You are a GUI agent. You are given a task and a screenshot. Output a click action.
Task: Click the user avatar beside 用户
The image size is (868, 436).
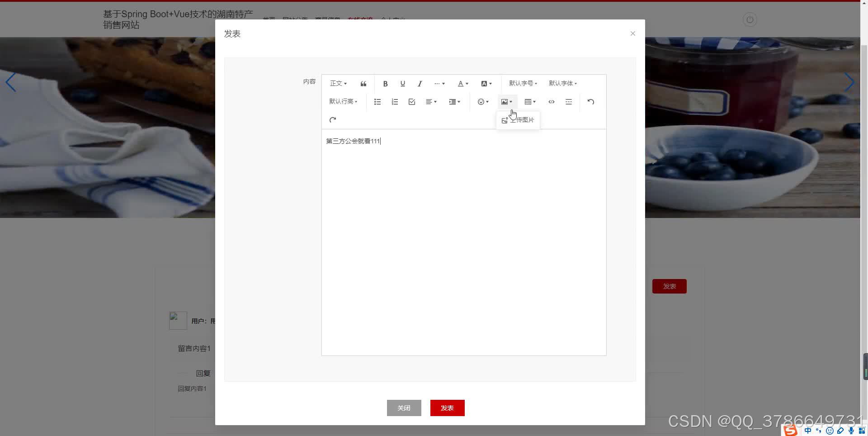click(178, 321)
